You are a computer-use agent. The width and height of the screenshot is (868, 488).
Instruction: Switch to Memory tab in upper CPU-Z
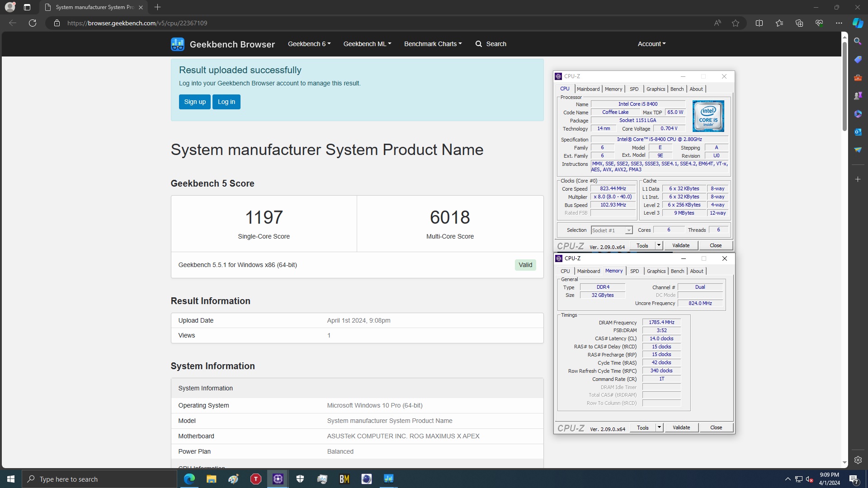[613, 89]
